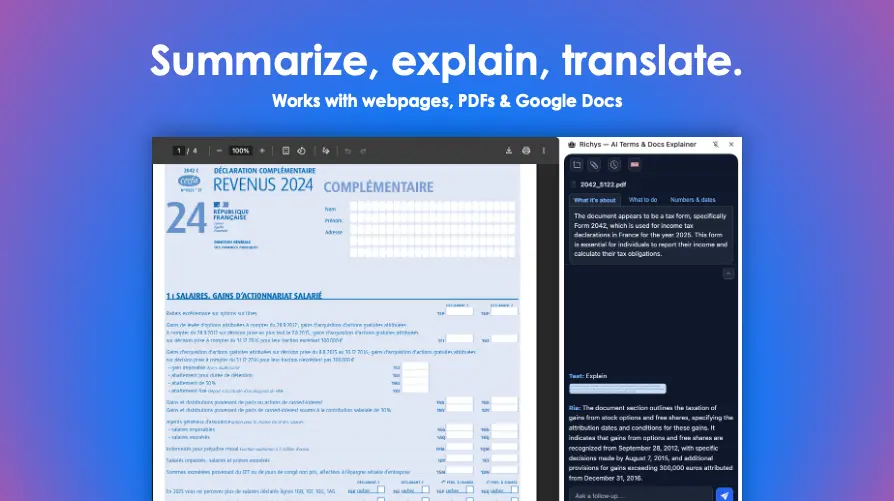Open the Numbers & dates tab
The image size is (894, 501).
[693, 200]
